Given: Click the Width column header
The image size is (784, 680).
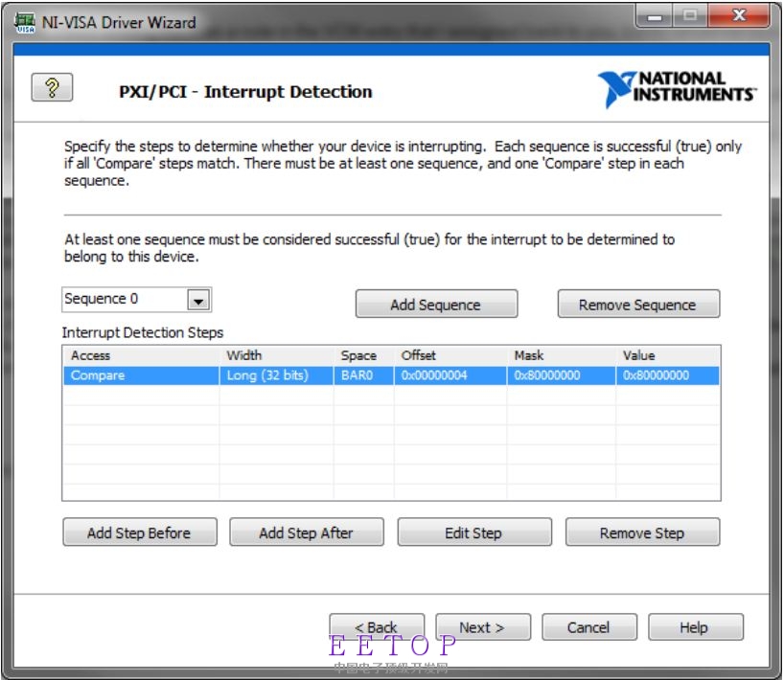Looking at the screenshot, I should (276, 355).
